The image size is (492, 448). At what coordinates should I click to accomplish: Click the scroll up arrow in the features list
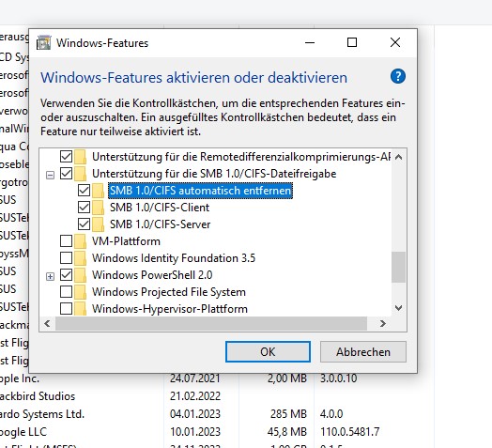(x=398, y=157)
